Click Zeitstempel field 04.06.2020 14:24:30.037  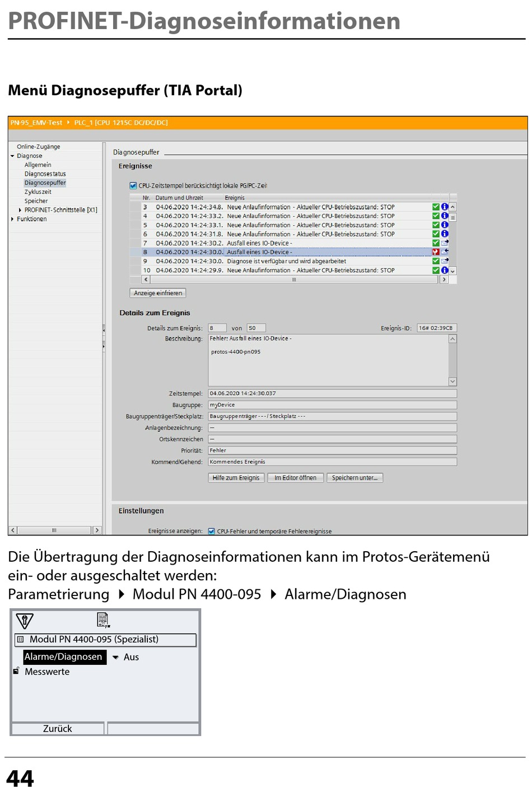[333, 393]
